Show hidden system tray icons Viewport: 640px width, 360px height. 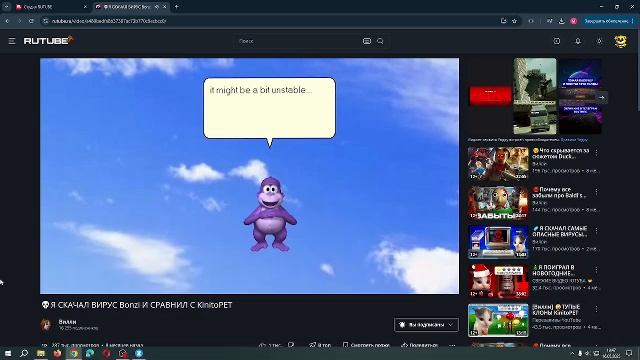click(x=572, y=353)
